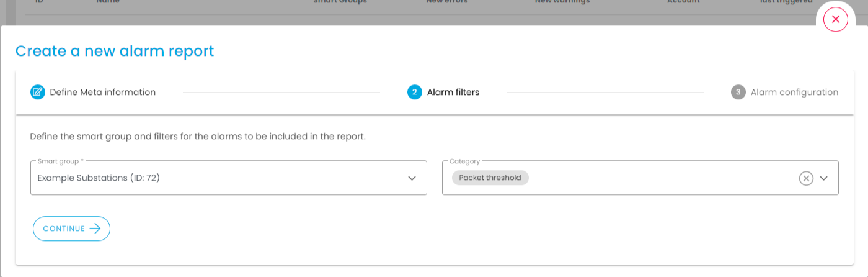868x277 pixels.
Task: Select the Alarm filters step label
Action: [x=453, y=92]
